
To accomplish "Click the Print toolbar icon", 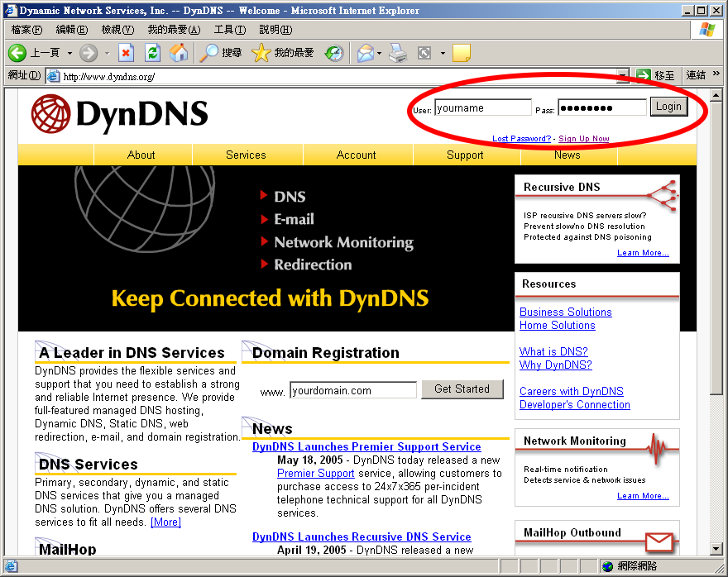I will pyautogui.click(x=399, y=53).
